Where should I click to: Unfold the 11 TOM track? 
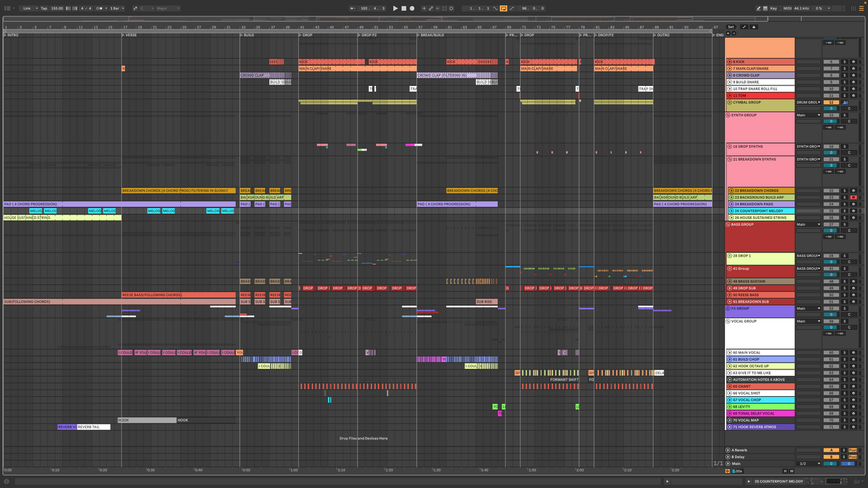coord(729,95)
